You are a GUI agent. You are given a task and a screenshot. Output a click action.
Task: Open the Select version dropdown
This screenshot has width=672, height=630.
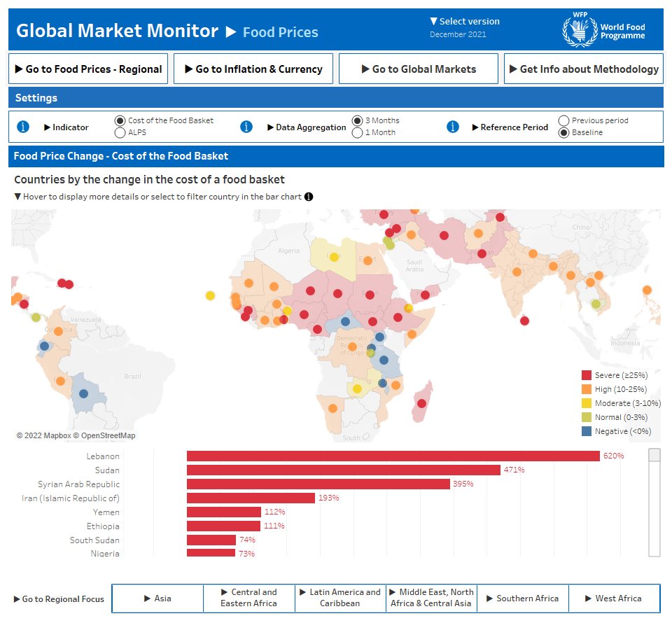(x=465, y=22)
